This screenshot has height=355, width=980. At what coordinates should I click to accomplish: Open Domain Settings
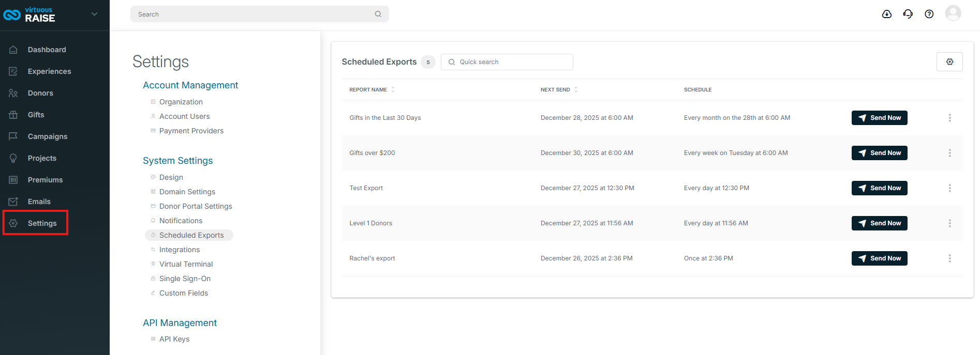187,192
